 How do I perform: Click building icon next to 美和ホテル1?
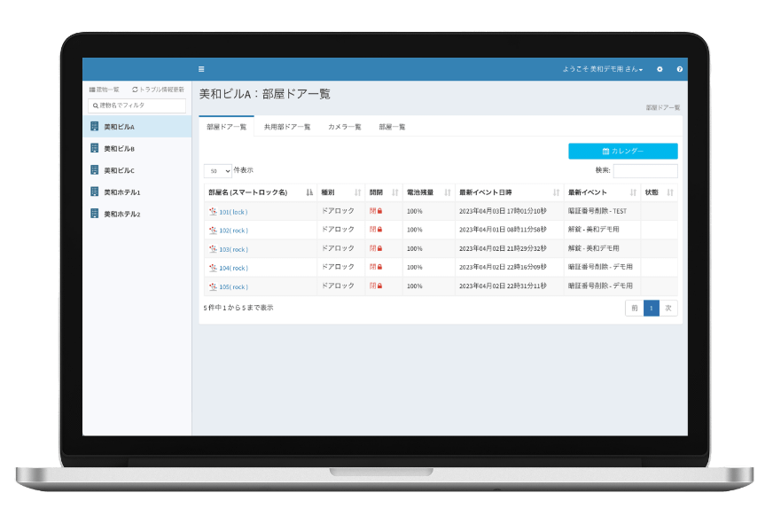[x=95, y=192]
